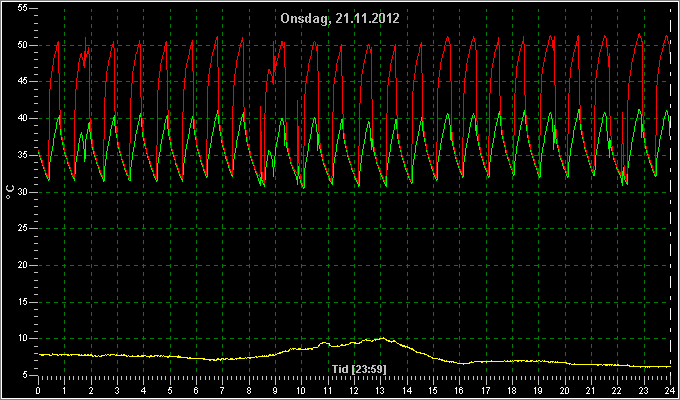Click hour 9 on the time axis
This screenshot has width=680, height=400.
pyautogui.click(x=275, y=390)
